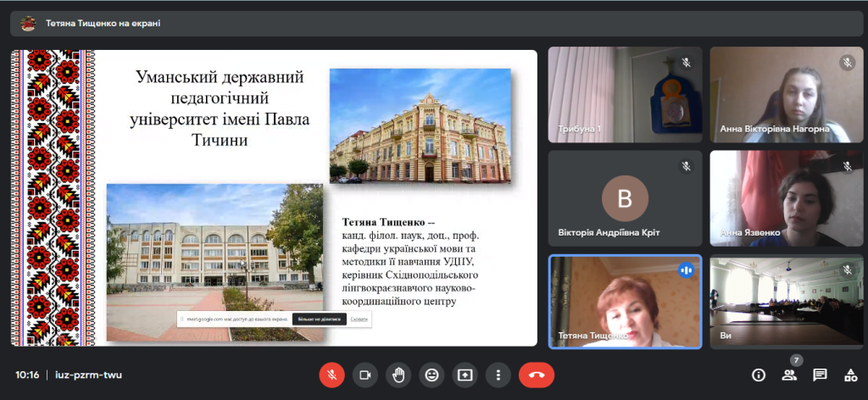Show the participants list panel
The height and width of the screenshot is (400, 868).
point(789,375)
